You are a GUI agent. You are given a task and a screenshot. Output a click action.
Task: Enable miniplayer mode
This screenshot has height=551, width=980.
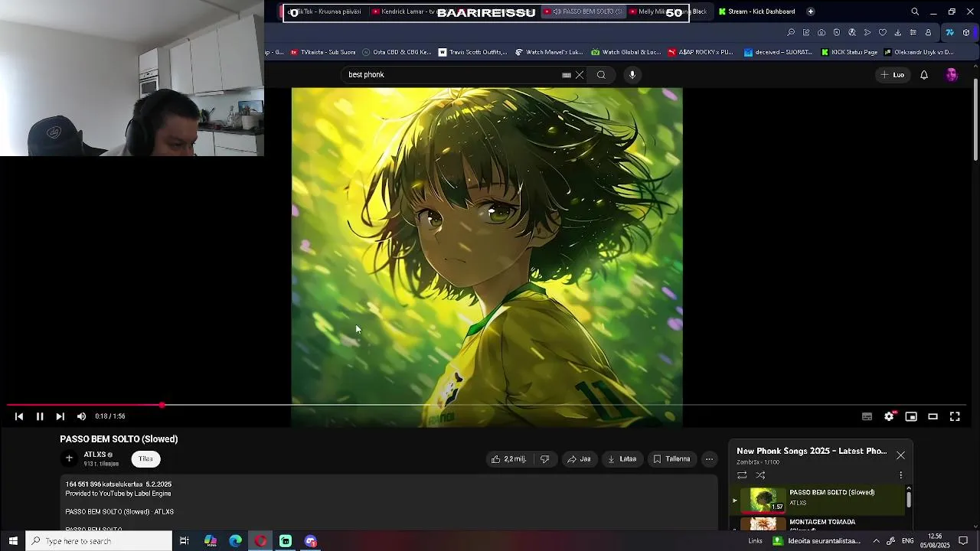(x=911, y=416)
